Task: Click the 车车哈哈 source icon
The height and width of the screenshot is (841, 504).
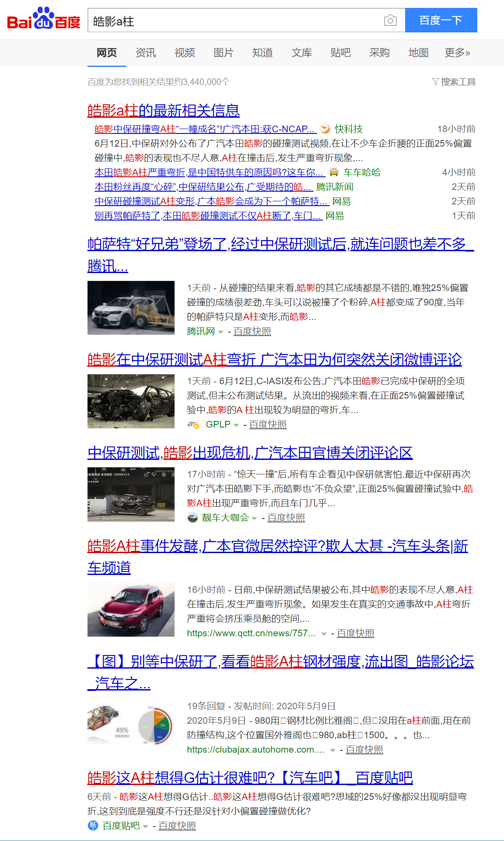Action: tap(334, 172)
